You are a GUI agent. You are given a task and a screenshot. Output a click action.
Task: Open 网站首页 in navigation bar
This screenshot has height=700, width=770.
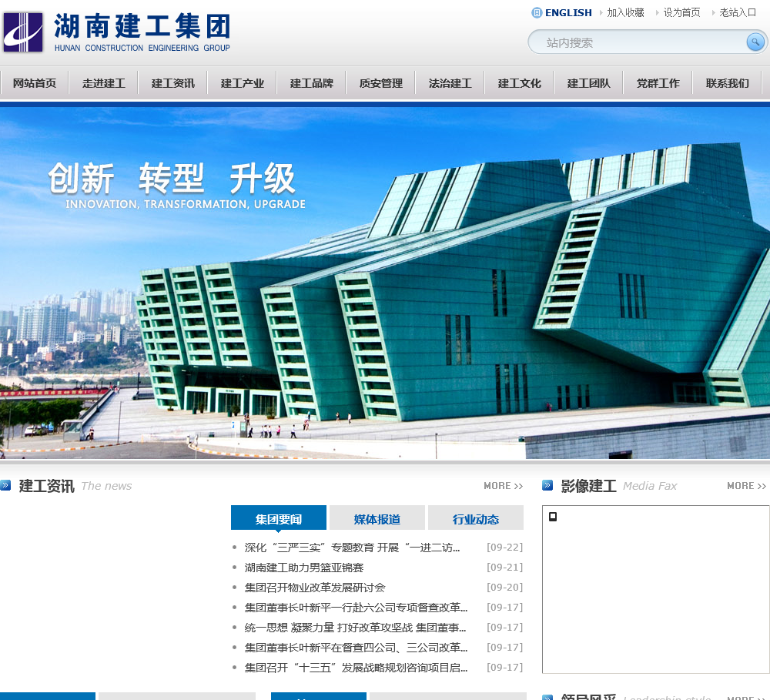point(35,83)
